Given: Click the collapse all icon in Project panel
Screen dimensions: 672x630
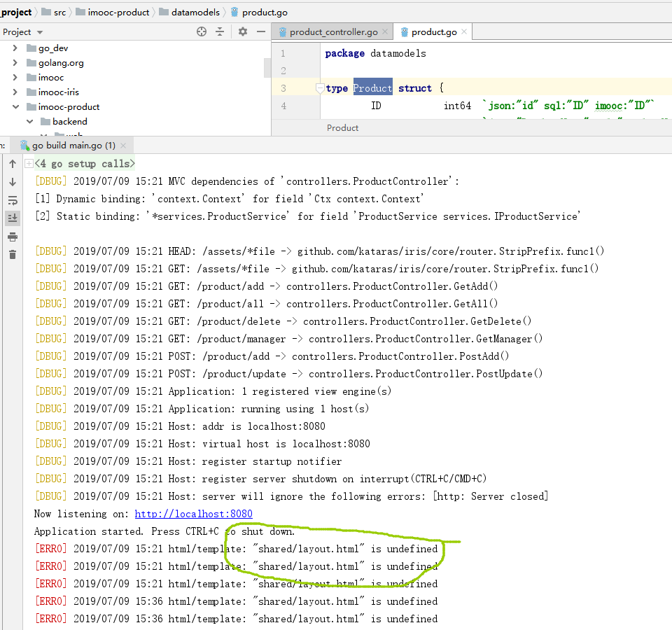Looking at the screenshot, I should coord(220,31).
